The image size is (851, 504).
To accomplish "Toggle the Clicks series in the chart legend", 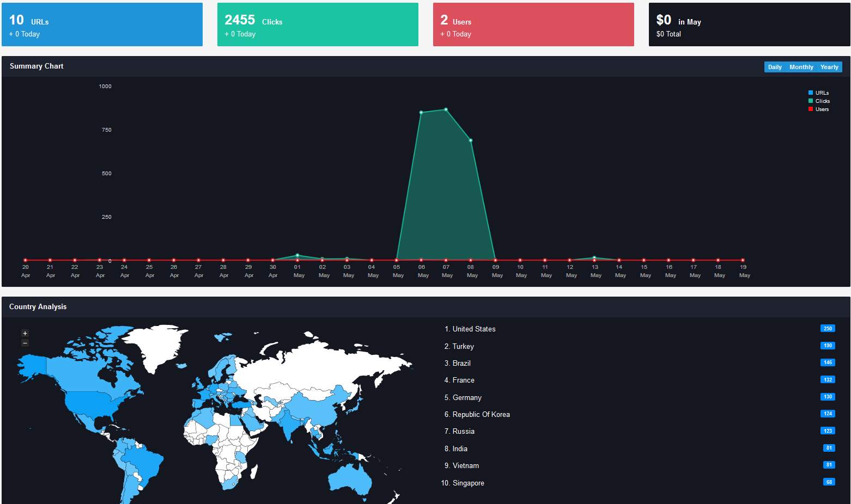I will click(819, 101).
